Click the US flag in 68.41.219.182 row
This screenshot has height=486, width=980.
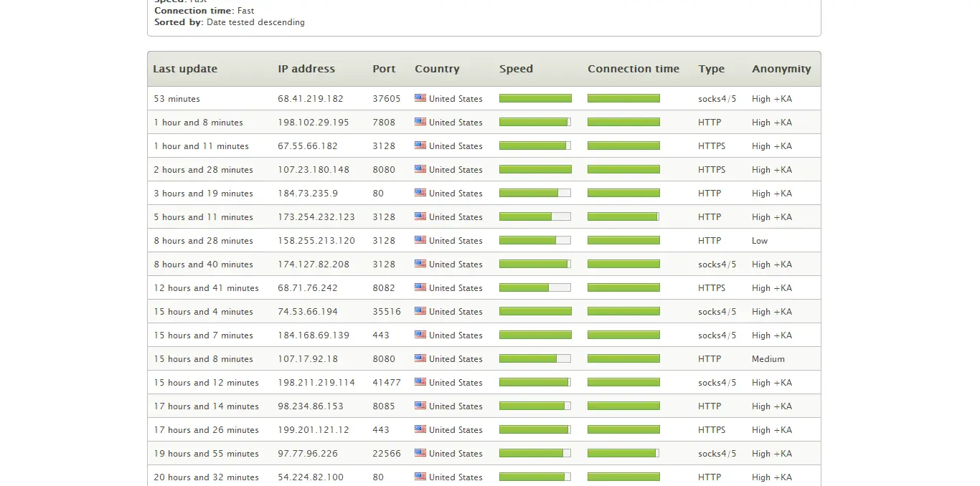420,98
